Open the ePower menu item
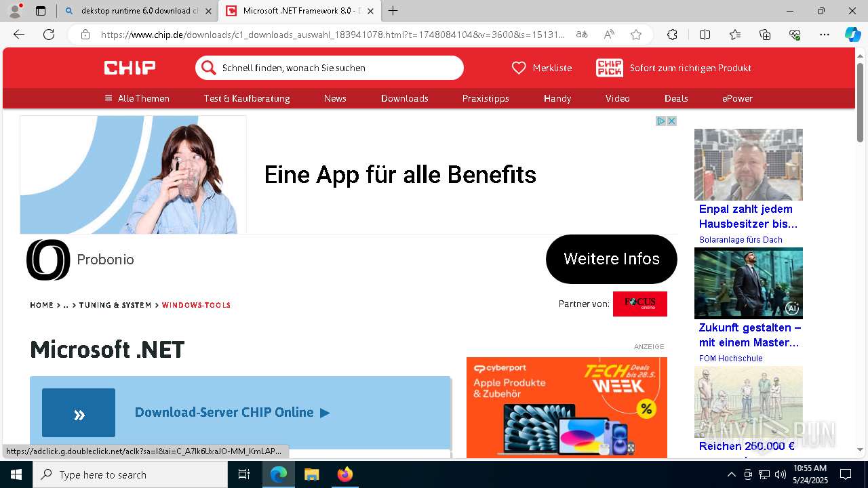868x488 pixels. click(x=737, y=98)
